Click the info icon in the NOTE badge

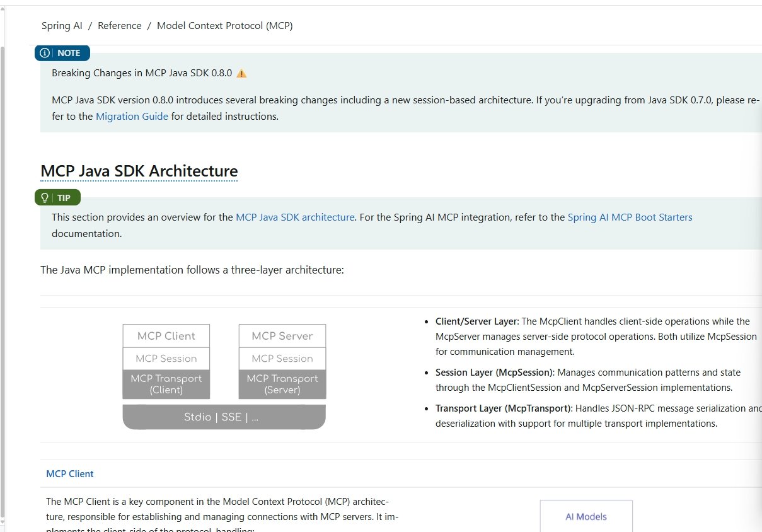click(x=45, y=53)
